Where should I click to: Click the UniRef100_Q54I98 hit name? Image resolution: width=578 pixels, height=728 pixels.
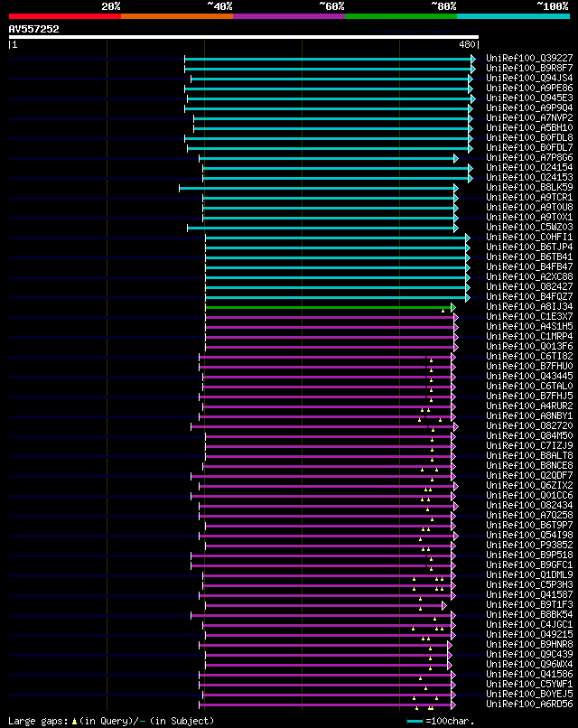[x=529, y=536]
